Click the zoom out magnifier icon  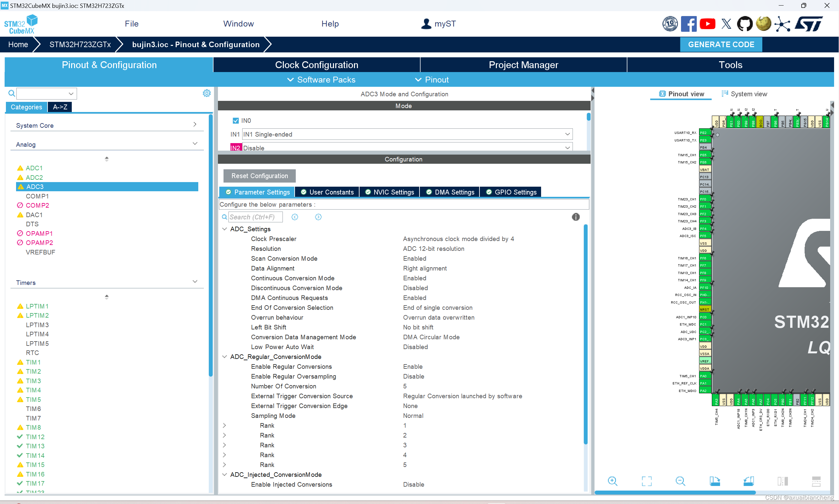[x=680, y=481]
